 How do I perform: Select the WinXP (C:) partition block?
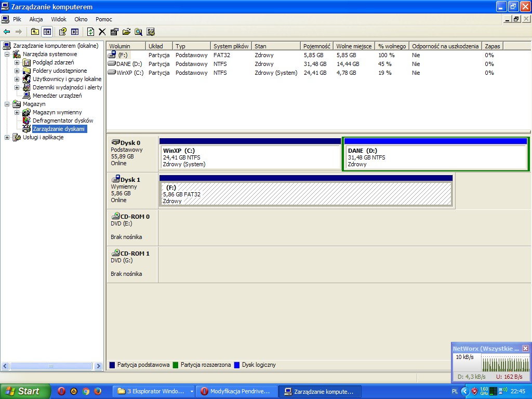click(250, 156)
